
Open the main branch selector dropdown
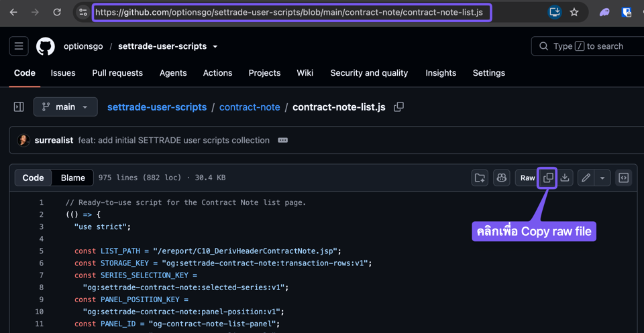click(x=66, y=107)
